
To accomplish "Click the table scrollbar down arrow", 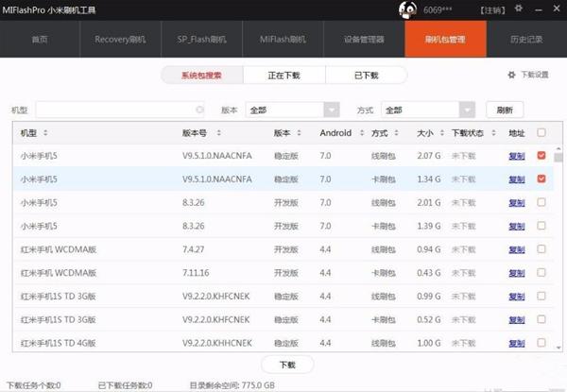I will click(x=558, y=348).
